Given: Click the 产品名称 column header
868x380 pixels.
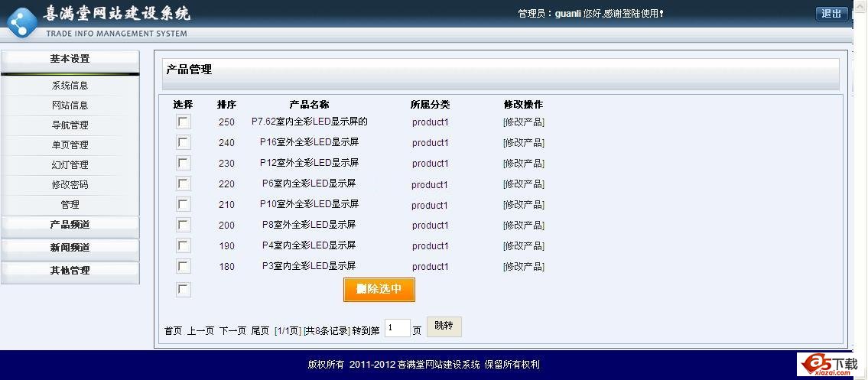Looking at the screenshot, I should tap(309, 105).
